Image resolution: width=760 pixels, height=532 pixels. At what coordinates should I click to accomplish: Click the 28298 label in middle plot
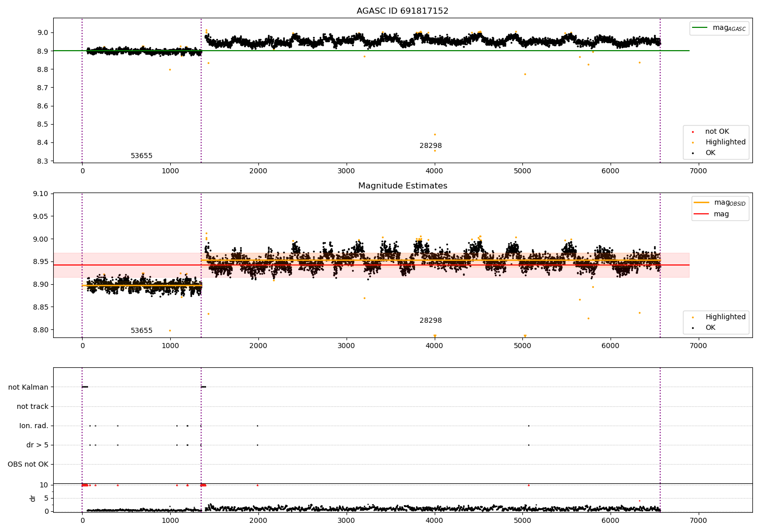pyautogui.click(x=430, y=321)
